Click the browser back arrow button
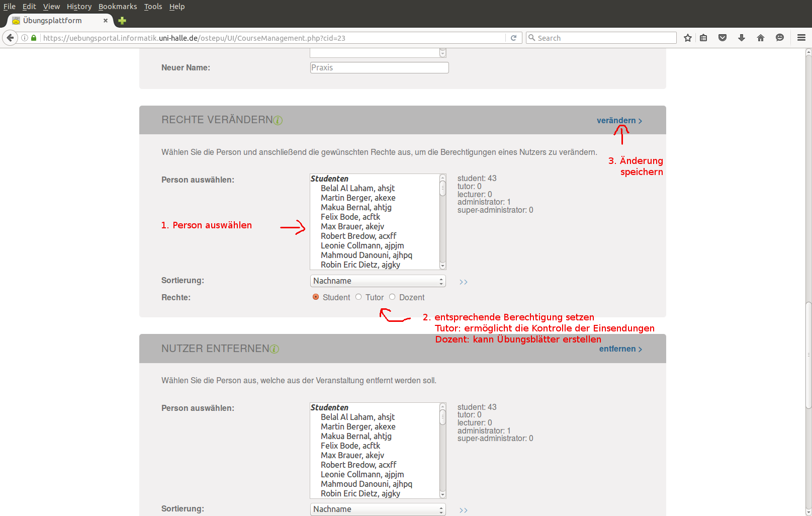The height and width of the screenshot is (516, 812). [x=10, y=38]
